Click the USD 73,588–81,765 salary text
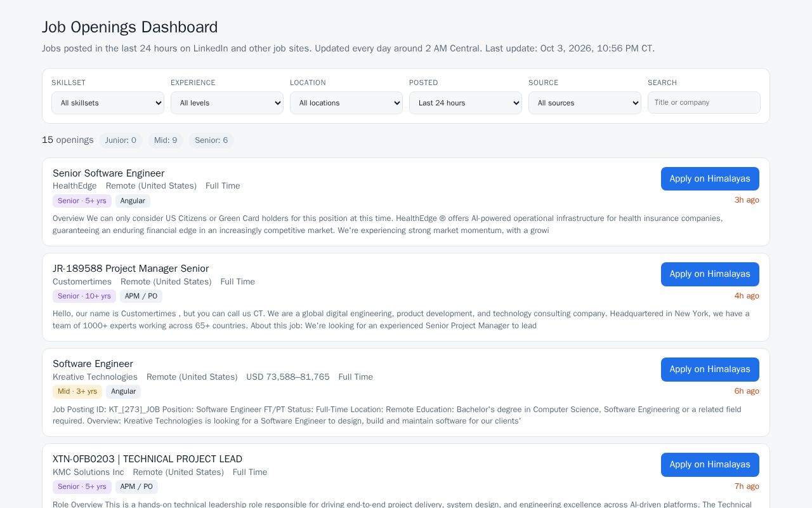 pos(288,377)
